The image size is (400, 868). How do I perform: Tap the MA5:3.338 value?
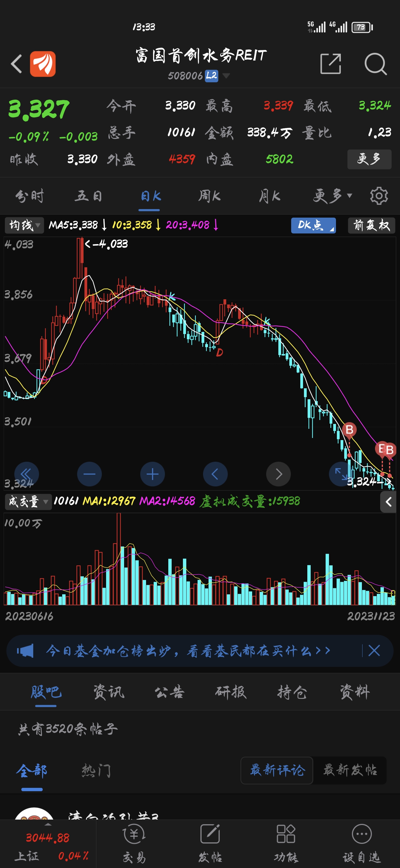click(73, 225)
